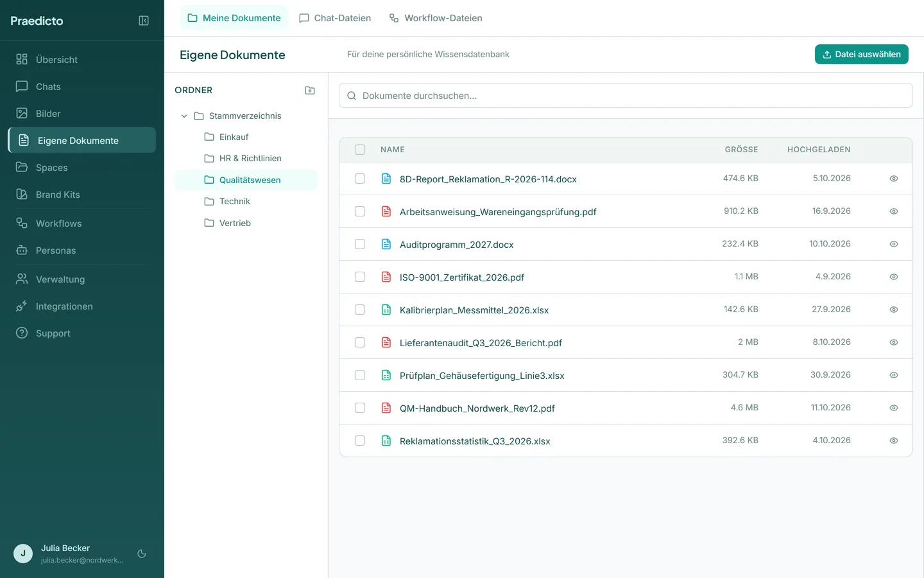Image resolution: width=924 pixels, height=578 pixels.
Task: Check the box for QM-Handbuch_Nordwerk_Rev12.pdf
Action: pos(360,408)
